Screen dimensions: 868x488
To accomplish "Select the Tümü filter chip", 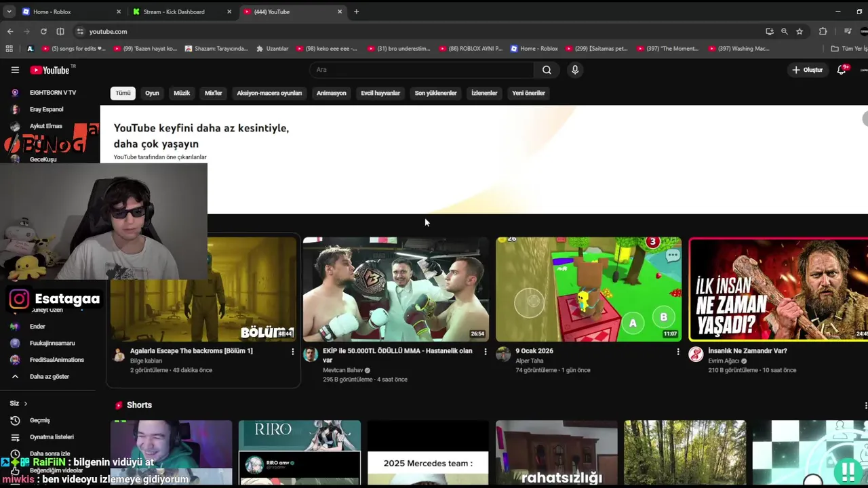I will tap(123, 93).
